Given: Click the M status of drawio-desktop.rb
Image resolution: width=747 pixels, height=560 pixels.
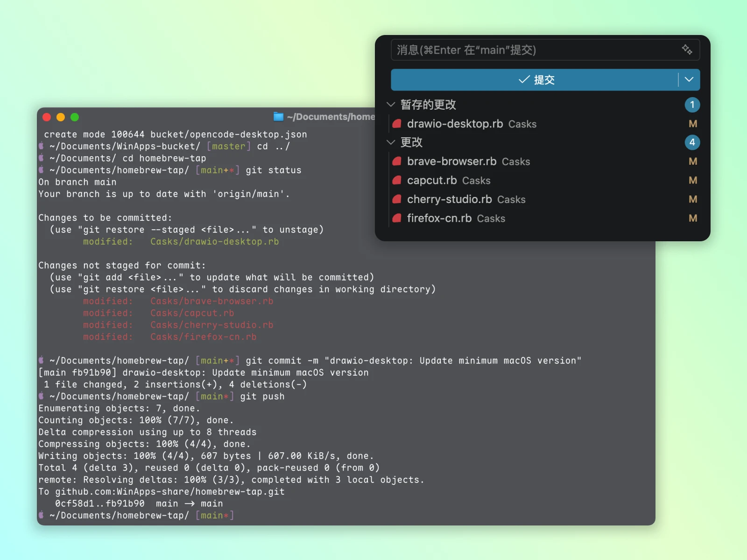Looking at the screenshot, I should pyautogui.click(x=693, y=124).
